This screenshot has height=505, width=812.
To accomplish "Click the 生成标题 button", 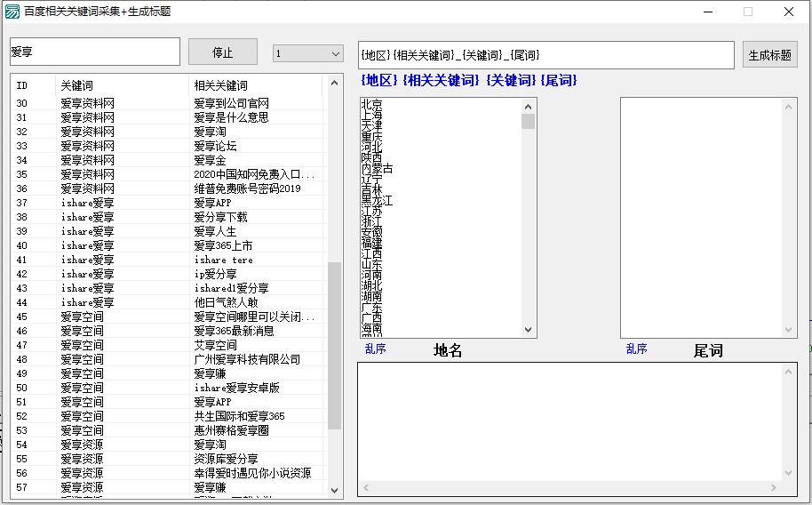I will pyautogui.click(x=769, y=55).
